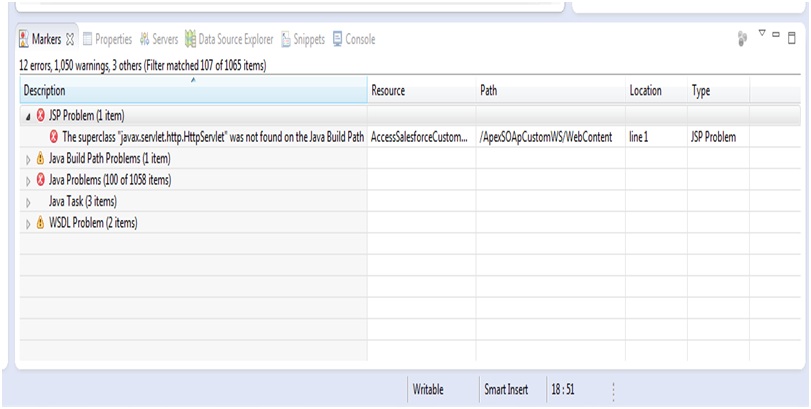The width and height of the screenshot is (811, 409).
Task: Sort by the Location column header
Action: (x=656, y=90)
